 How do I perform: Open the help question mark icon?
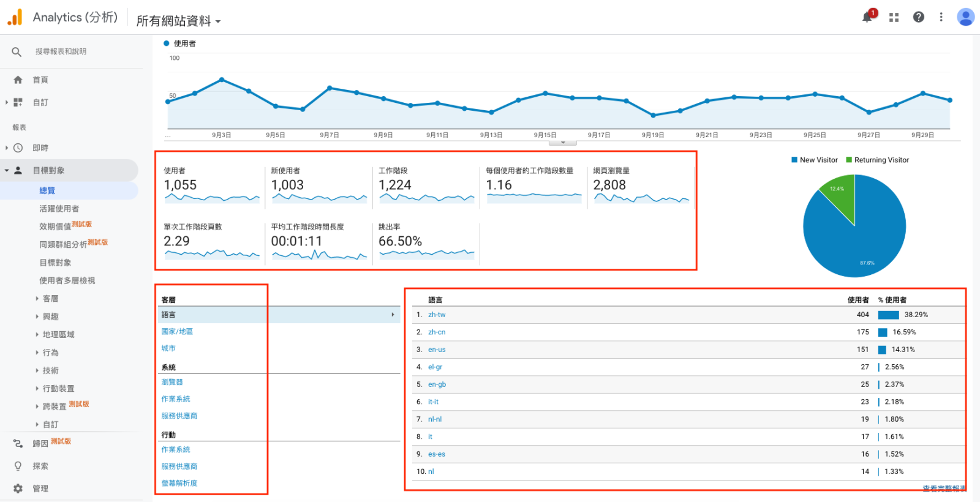click(918, 17)
